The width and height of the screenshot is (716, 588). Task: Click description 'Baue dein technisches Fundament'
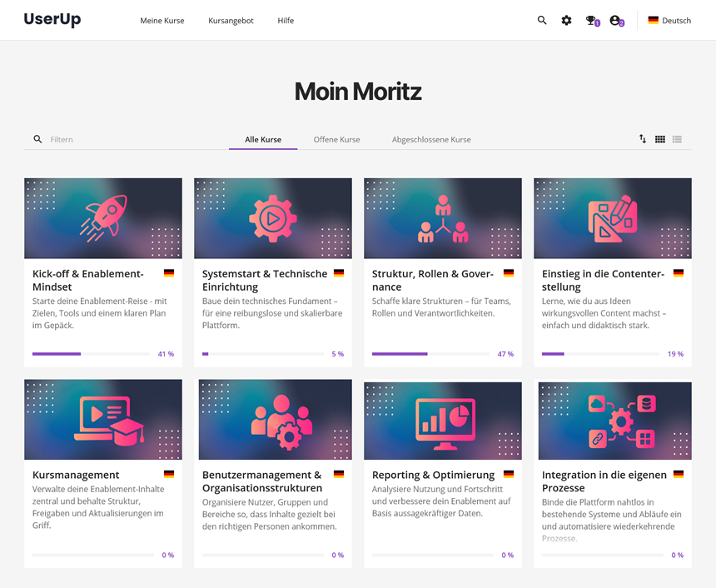tap(272, 313)
